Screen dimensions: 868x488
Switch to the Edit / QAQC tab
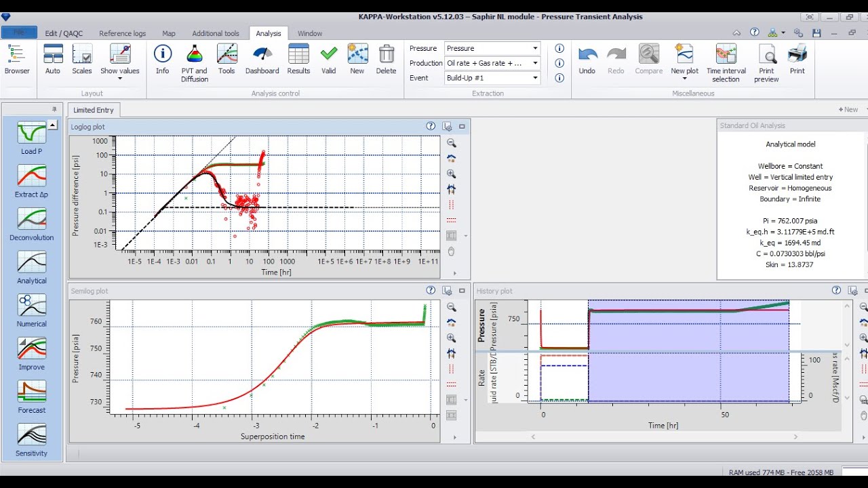(x=62, y=33)
